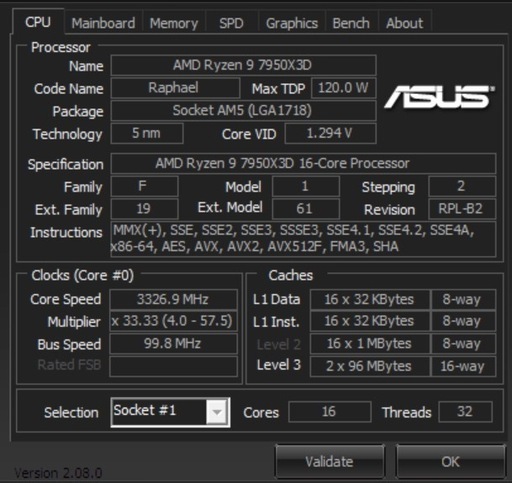Viewport: 512px width, 483px height.
Task: Click the ASUS logo
Action: [439, 96]
